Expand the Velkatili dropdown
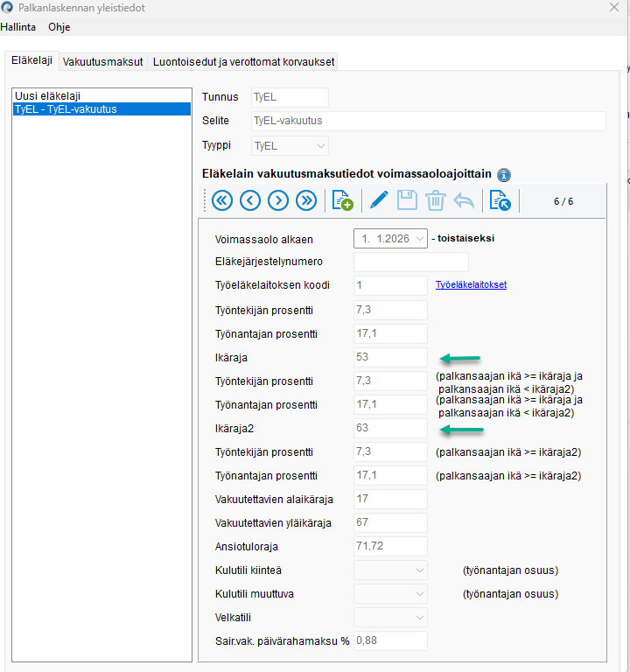 pos(390,617)
